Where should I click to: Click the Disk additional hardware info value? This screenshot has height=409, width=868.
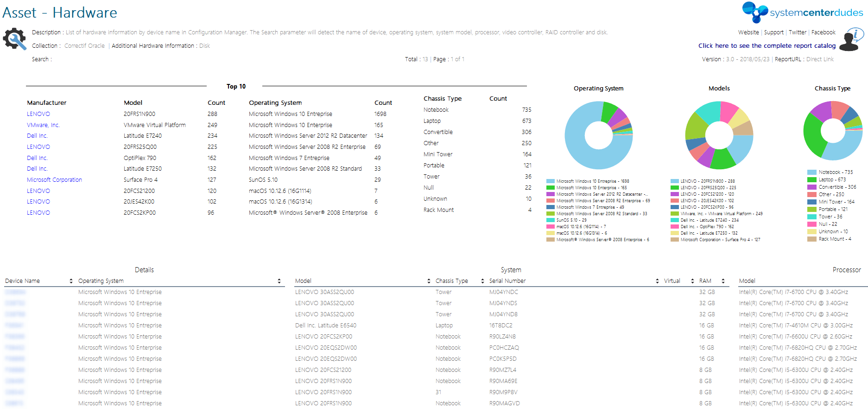204,46
